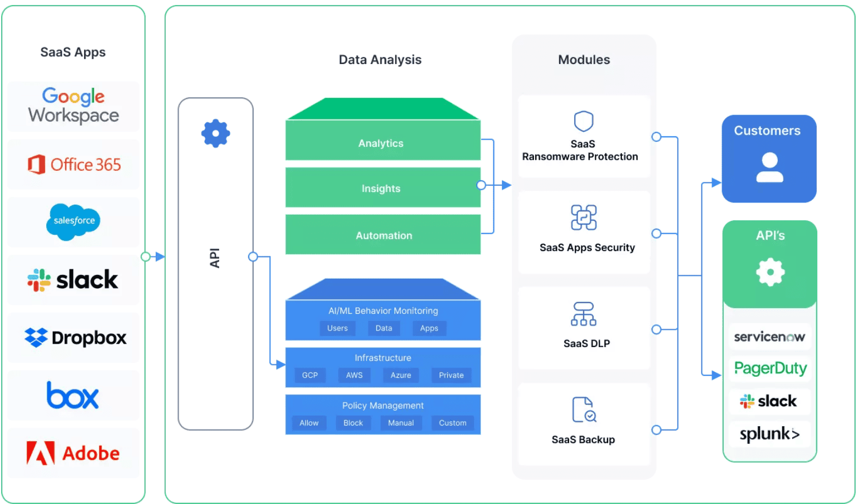
Task: Click connector node beside SaaS DLP module
Action: (656, 329)
